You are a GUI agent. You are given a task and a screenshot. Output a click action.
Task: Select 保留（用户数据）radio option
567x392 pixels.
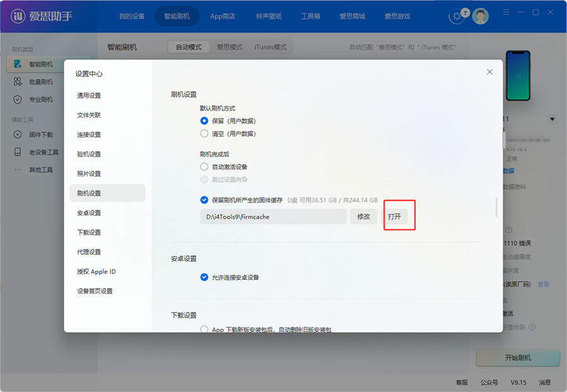coord(204,121)
